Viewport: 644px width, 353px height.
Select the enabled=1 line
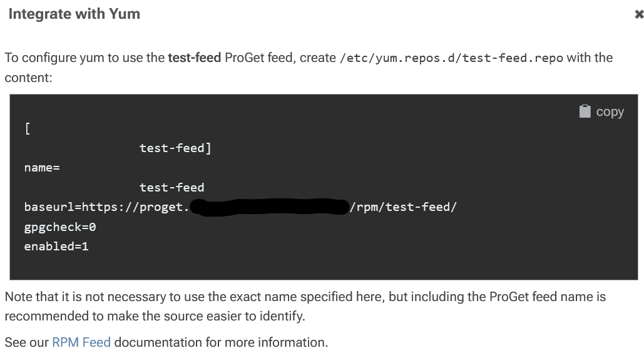click(56, 246)
